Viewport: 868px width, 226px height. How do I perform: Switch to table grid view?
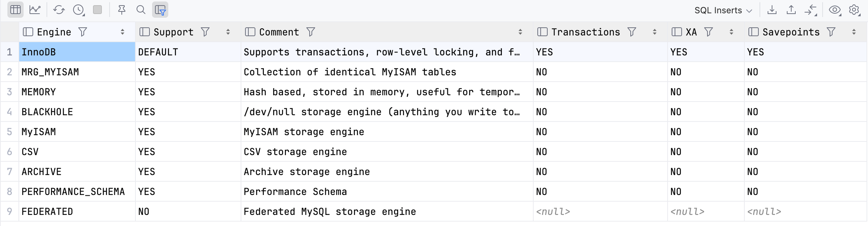tap(15, 10)
